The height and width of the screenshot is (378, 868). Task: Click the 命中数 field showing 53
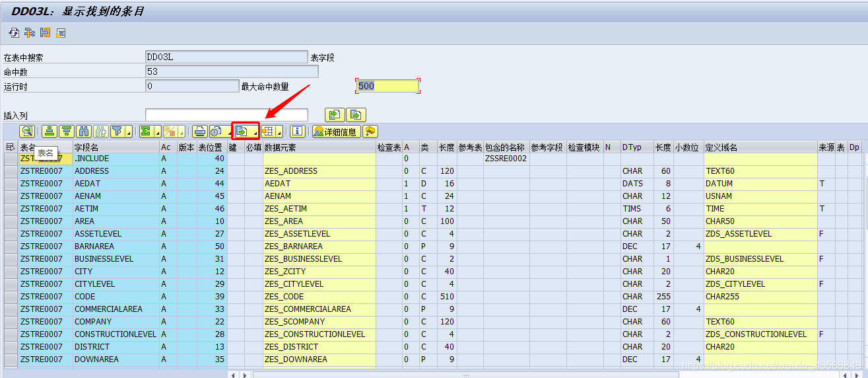[x=232, y=71]
